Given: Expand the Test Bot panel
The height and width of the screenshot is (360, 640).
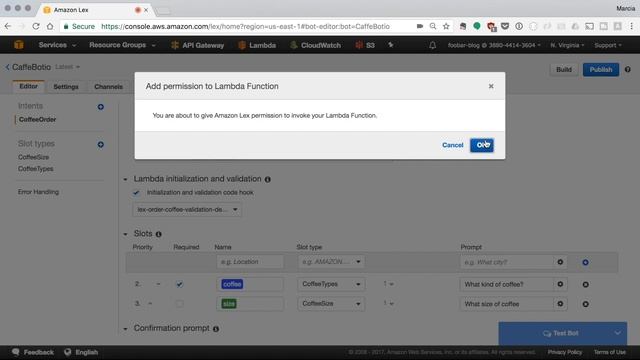Looking at the screenshot, I should click(562, 333).
